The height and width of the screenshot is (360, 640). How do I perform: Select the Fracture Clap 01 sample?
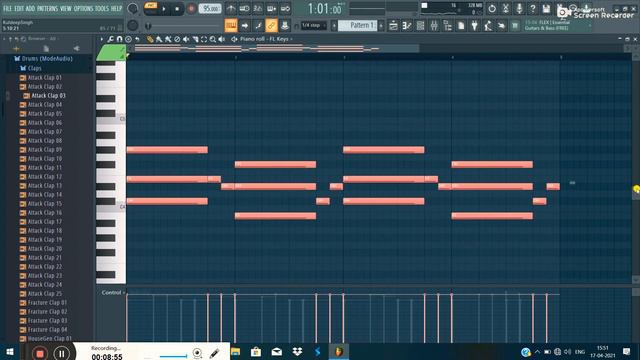47,303
